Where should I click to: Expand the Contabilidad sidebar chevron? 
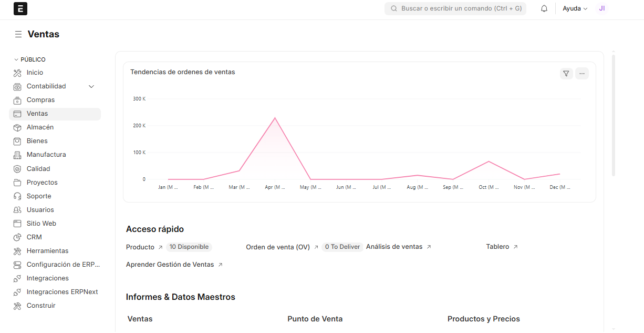point(91,86)
